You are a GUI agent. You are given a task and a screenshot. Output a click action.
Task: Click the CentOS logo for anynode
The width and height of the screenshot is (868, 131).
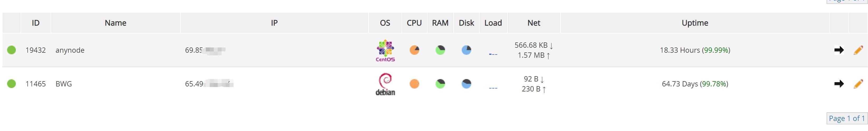385,50
